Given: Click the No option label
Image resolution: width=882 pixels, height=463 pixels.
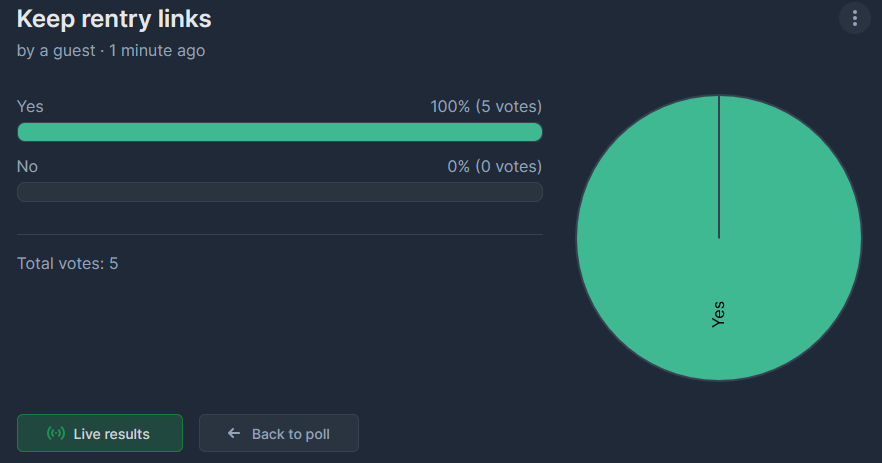Looking at the screenshot, I should pyautogui.click(x=27, y=167).
